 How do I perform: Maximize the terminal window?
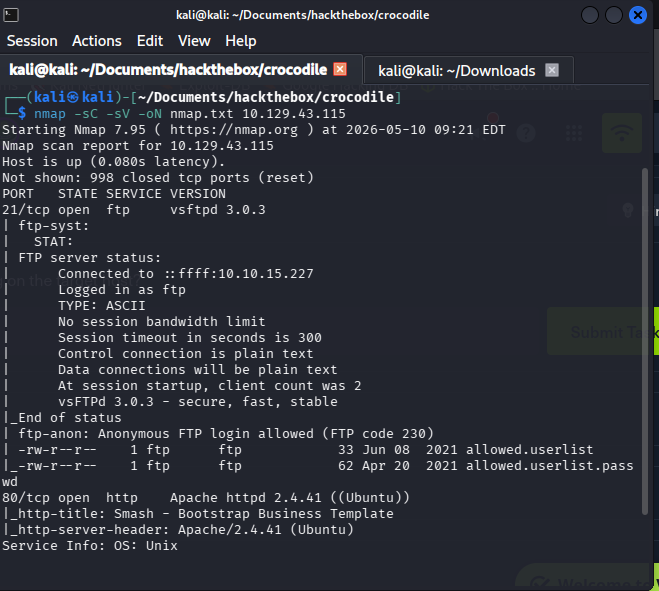[614, 16]
